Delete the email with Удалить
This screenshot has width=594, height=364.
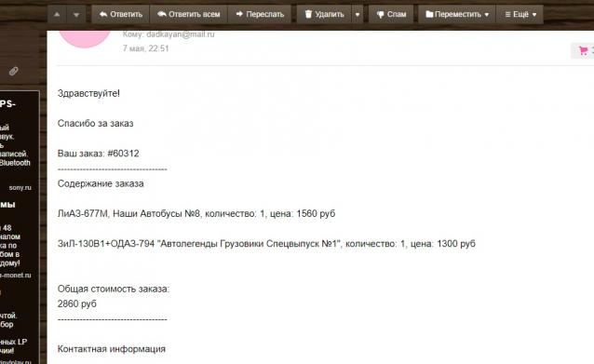324,14
